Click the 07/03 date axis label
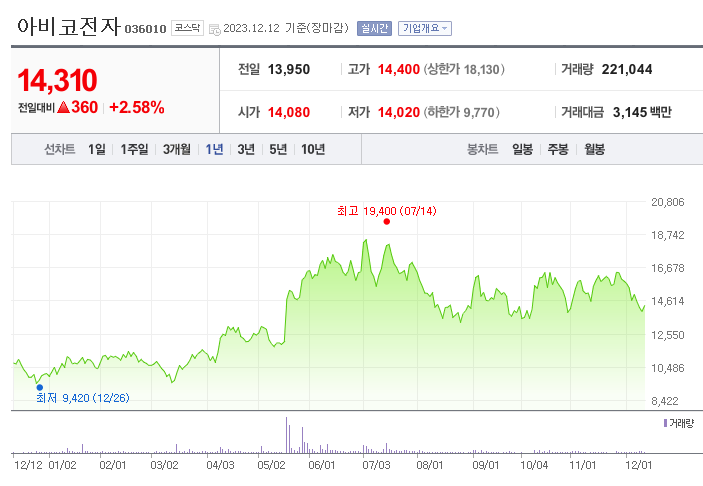The image size is (703, 486). pos(376,465)
